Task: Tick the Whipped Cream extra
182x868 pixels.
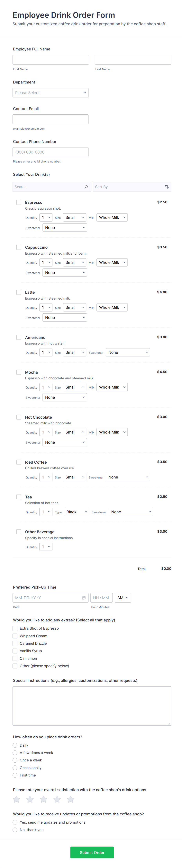Action: pyautogui.click(x=15, y=636)
